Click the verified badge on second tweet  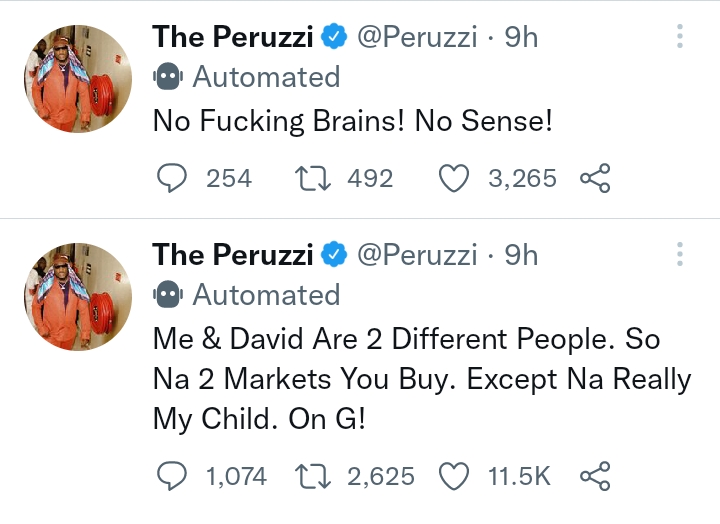(335, 256)
